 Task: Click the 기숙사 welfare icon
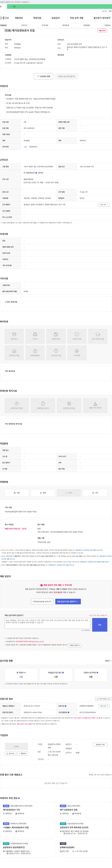point(35,334)
